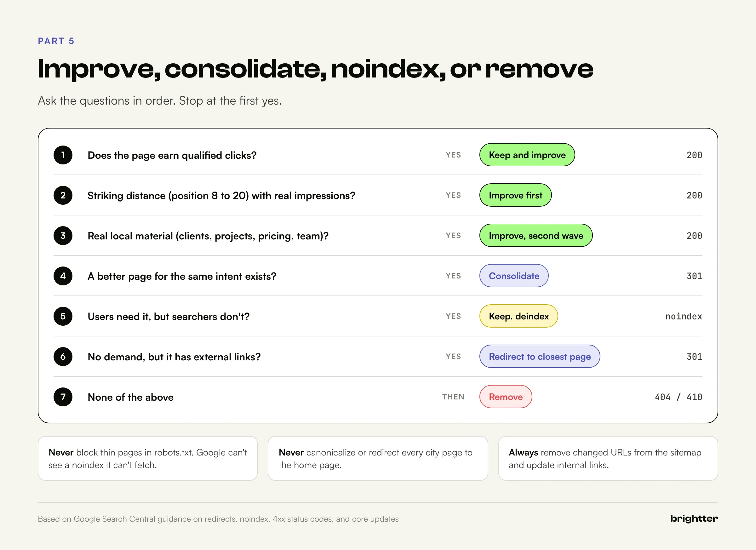The image size is (756, 550).
Task: Click the 'Never canonicalize or redirect' card
Action: tap(378, 458)
